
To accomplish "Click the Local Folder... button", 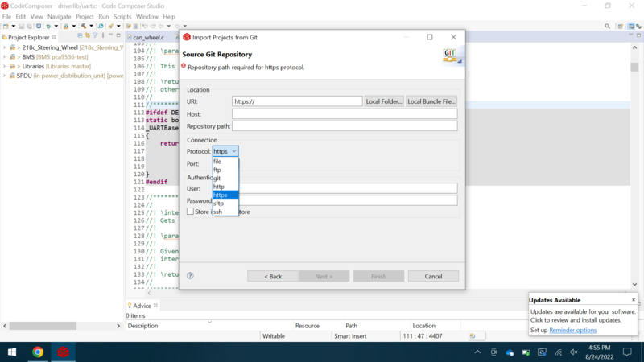I will (x=384, y=101).
